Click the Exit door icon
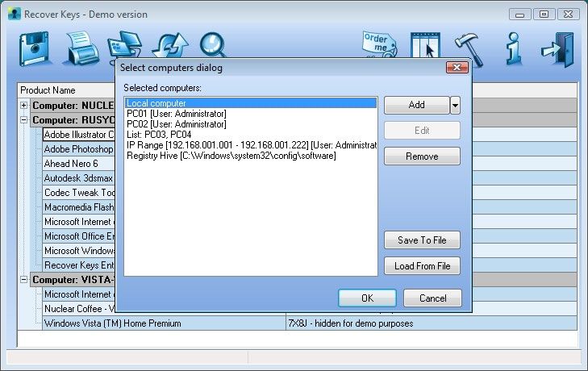 pyautogui.click(x=557, y=50)
